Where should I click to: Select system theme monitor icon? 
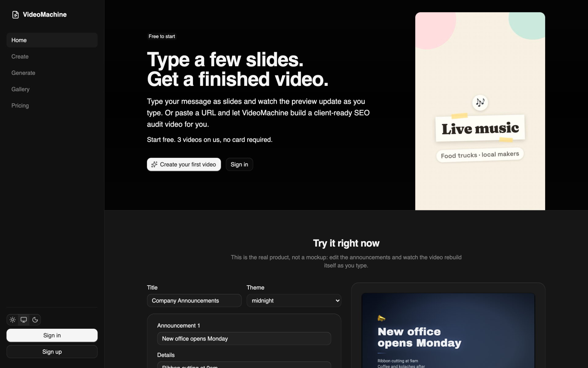point(24,320)
